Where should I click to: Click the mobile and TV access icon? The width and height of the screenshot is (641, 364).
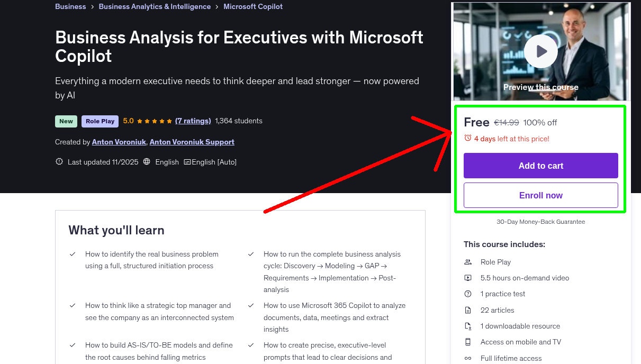[468, 342]
